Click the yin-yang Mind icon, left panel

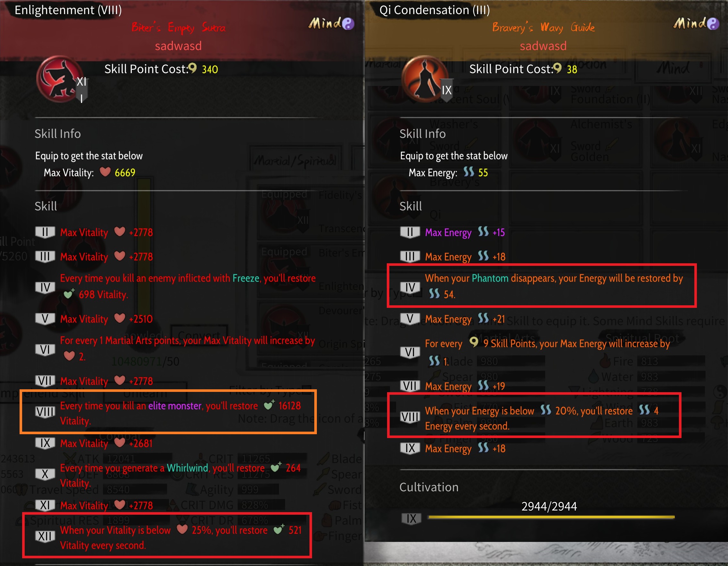click(x=348, y=24)
